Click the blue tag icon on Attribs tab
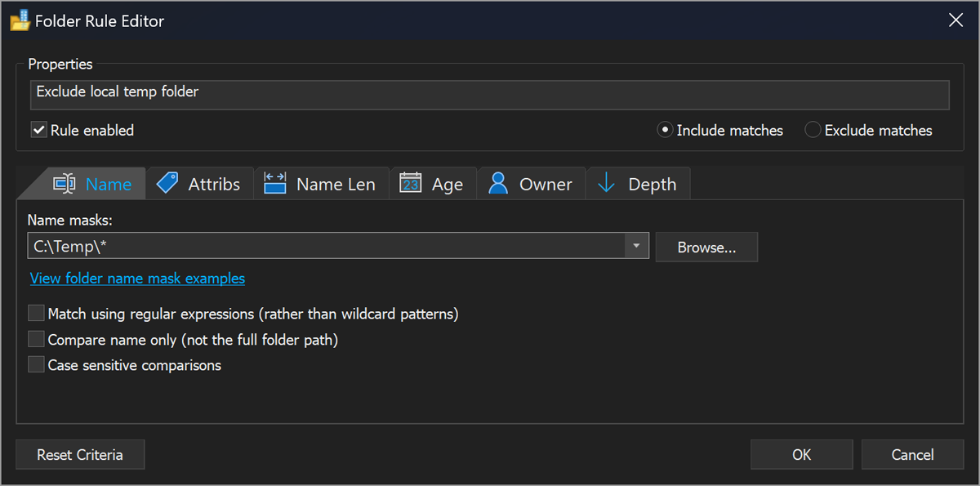The height and width of the screenshot is (486, 980). coord(167,183)
